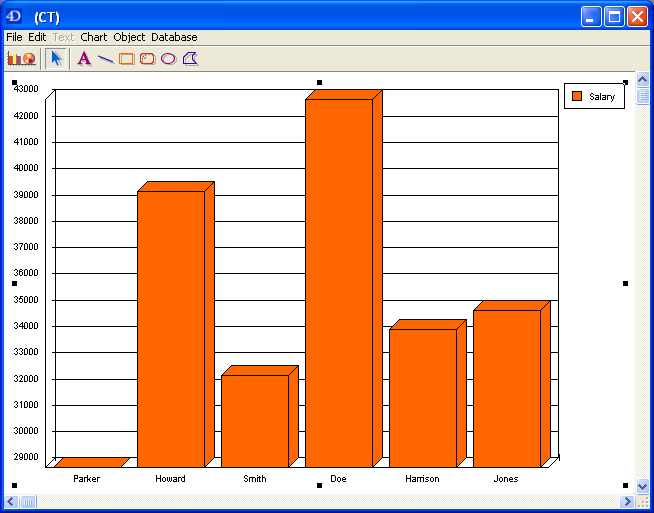Expand the Object menu
The image size is (654, 513).
click(129, 37)
